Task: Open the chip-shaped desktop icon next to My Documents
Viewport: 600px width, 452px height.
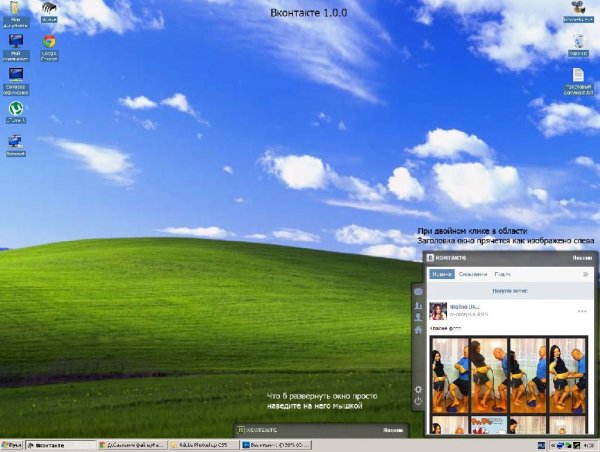Action: coord(49,11)
